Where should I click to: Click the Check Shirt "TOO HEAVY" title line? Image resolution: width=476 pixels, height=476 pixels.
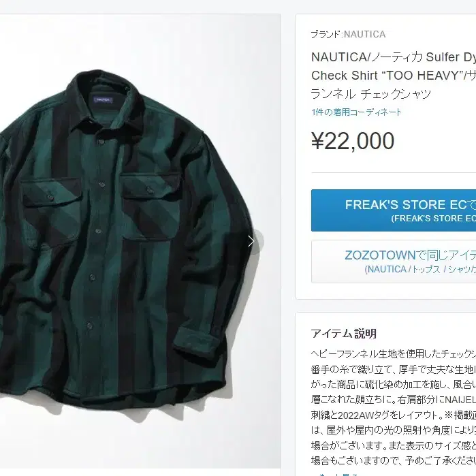[x=394, y=76]
